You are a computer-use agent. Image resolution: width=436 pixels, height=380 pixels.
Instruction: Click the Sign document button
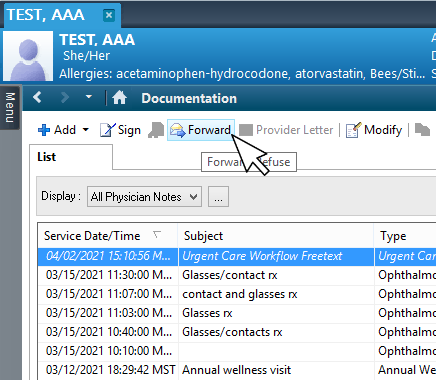point(120,130)
